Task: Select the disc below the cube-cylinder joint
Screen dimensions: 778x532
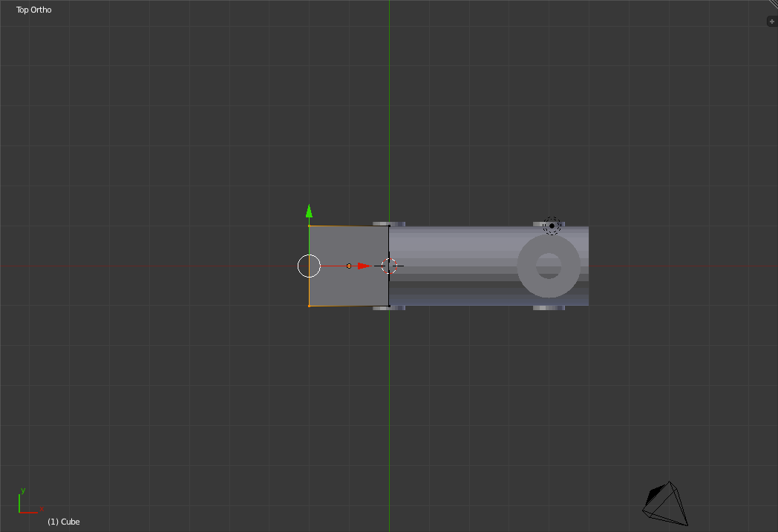Action: [x=389, y=308]
